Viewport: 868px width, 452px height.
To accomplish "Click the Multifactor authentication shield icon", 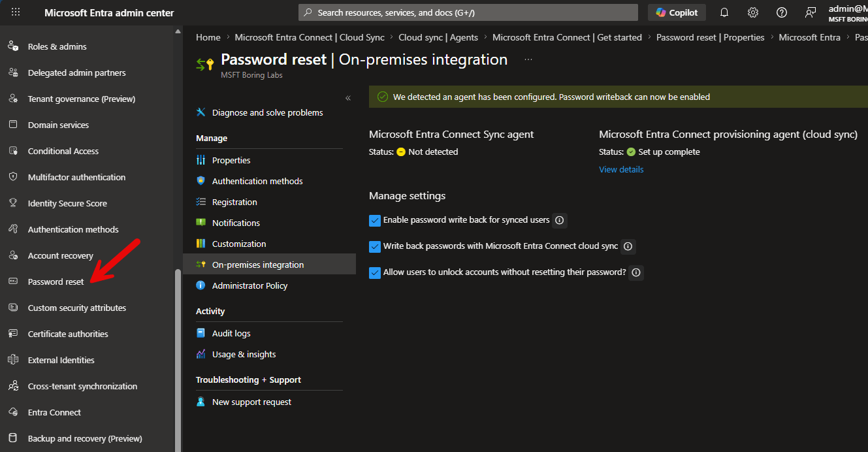I will pos(12,177).
